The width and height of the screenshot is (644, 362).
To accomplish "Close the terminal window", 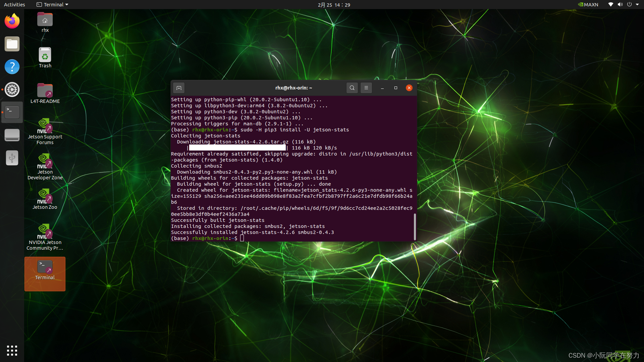I will pos(409,88).
